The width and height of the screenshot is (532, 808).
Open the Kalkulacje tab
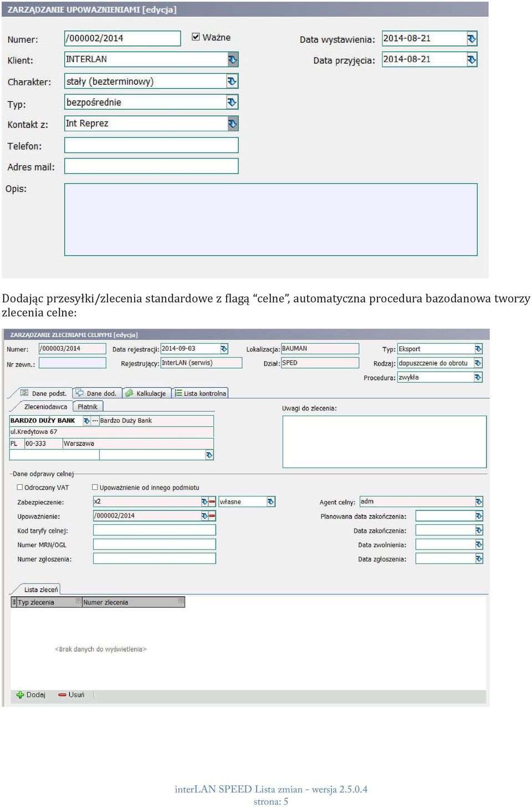pyautogui.click(x=146, y=393)
